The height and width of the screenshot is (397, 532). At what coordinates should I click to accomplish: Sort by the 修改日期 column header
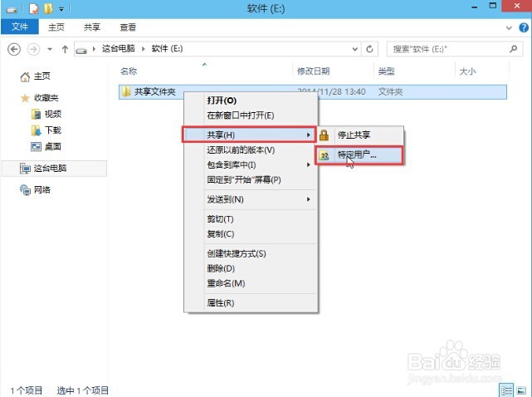coord(313,71)
